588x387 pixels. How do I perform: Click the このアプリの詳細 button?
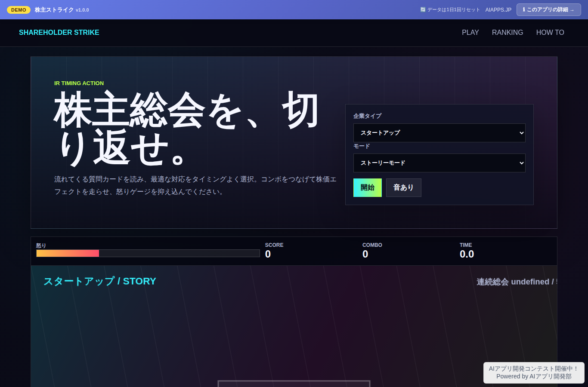coord(548,9)
